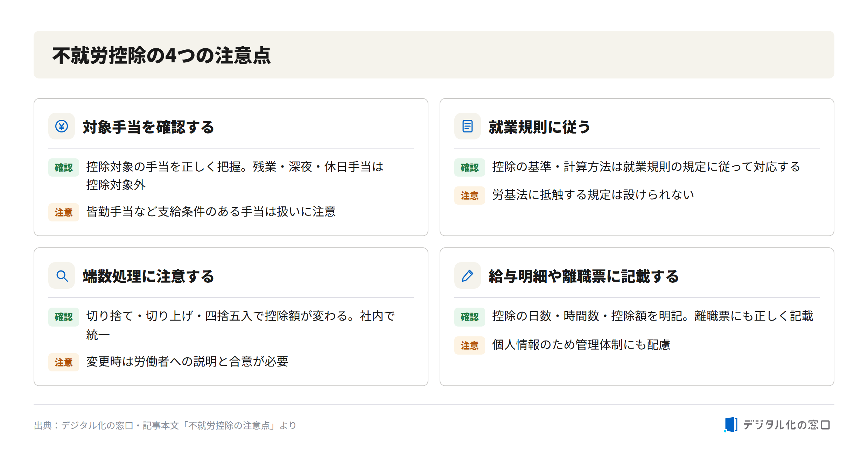Click the heading 就業規則に従う
Viewport: 868px width, 466px height.
click(539, 127)
